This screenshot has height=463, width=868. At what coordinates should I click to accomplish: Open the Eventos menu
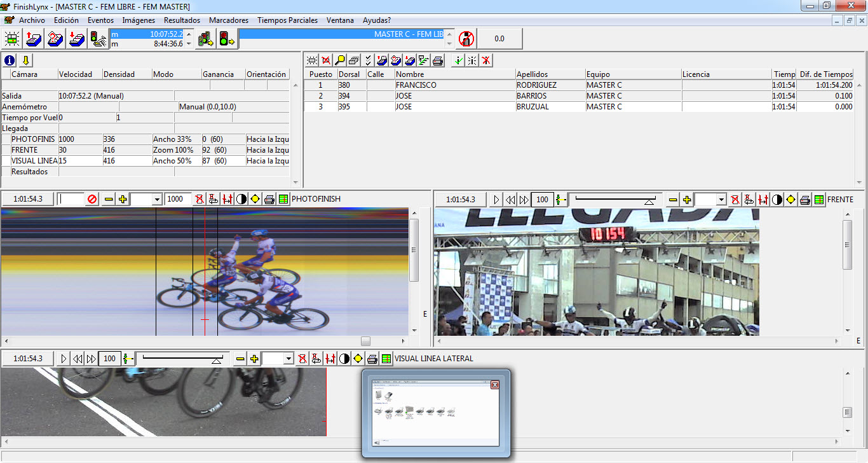click(100, 20)
